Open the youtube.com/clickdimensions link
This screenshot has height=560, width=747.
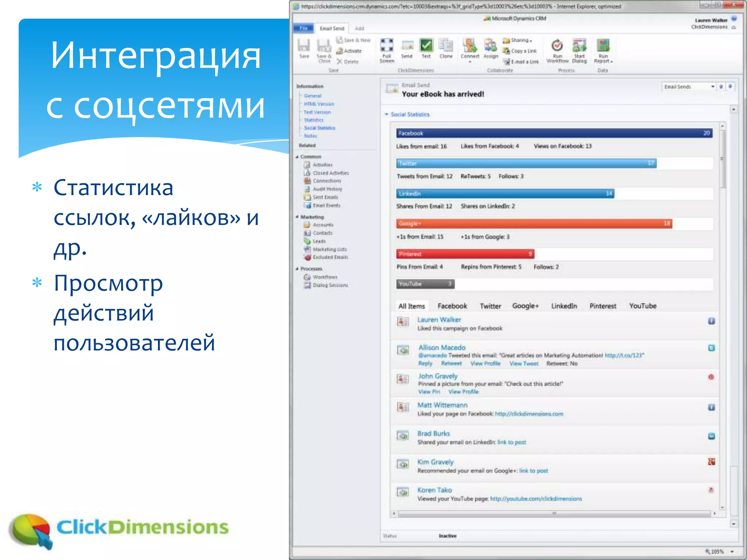tap(536, 499)
